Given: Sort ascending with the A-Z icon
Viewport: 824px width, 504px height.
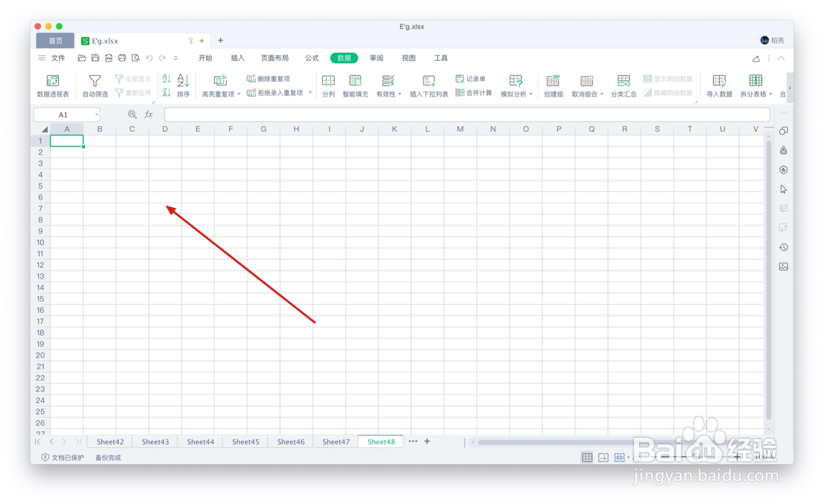Looking at the screenshot, I should pyautogui.click(x=166, y=79).
